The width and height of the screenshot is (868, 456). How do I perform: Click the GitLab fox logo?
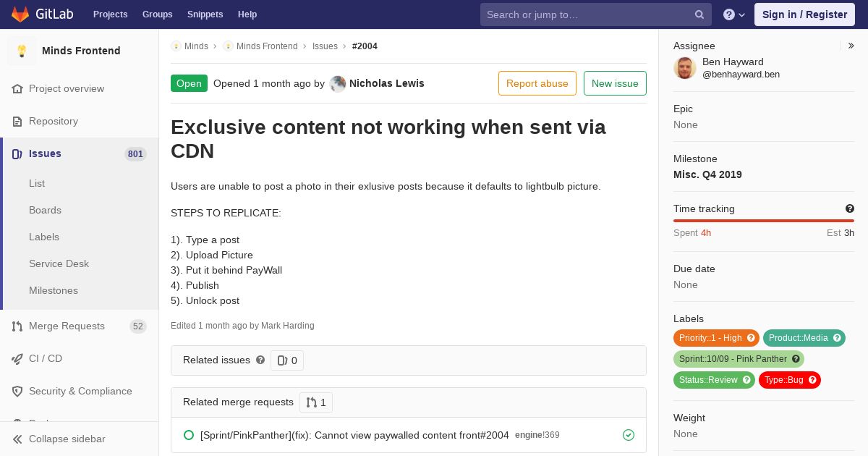[x=21, y=14]
